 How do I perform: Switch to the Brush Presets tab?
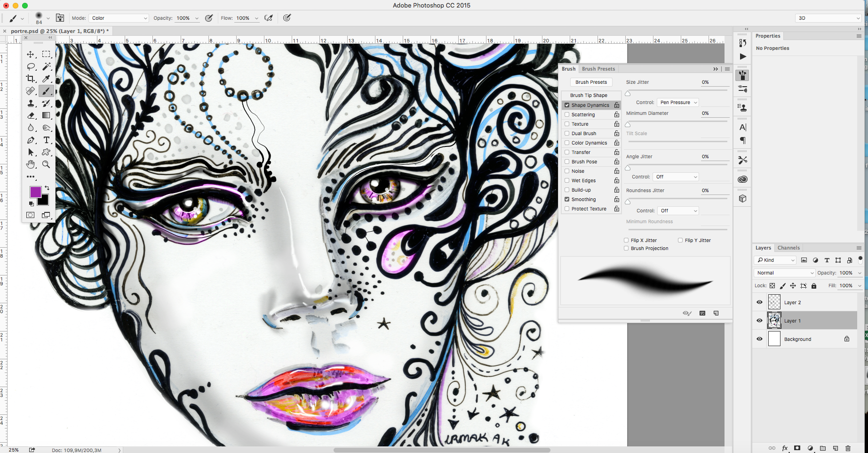598,69
